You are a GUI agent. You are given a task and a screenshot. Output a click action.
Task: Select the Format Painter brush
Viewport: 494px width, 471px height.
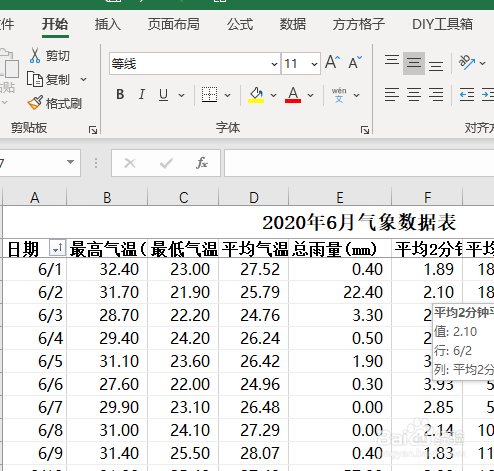(x=35, y=103)
